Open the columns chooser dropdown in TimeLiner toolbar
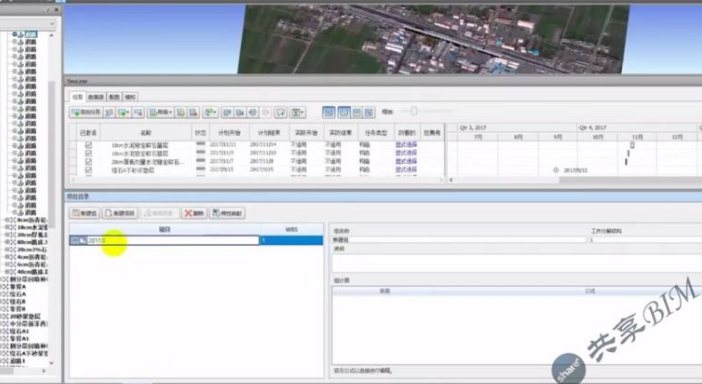The image size is (702, 384). pyautogui.click(x=298, y=112)
